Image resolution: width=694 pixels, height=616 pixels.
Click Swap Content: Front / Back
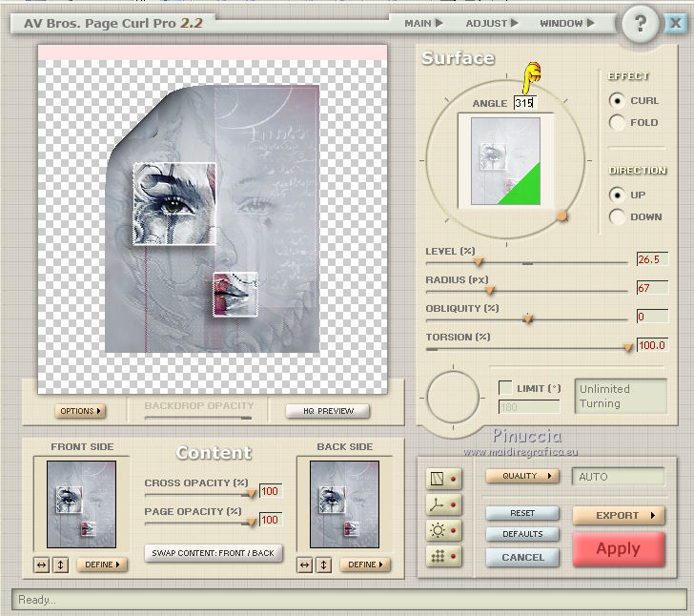(x=213, y=553)
